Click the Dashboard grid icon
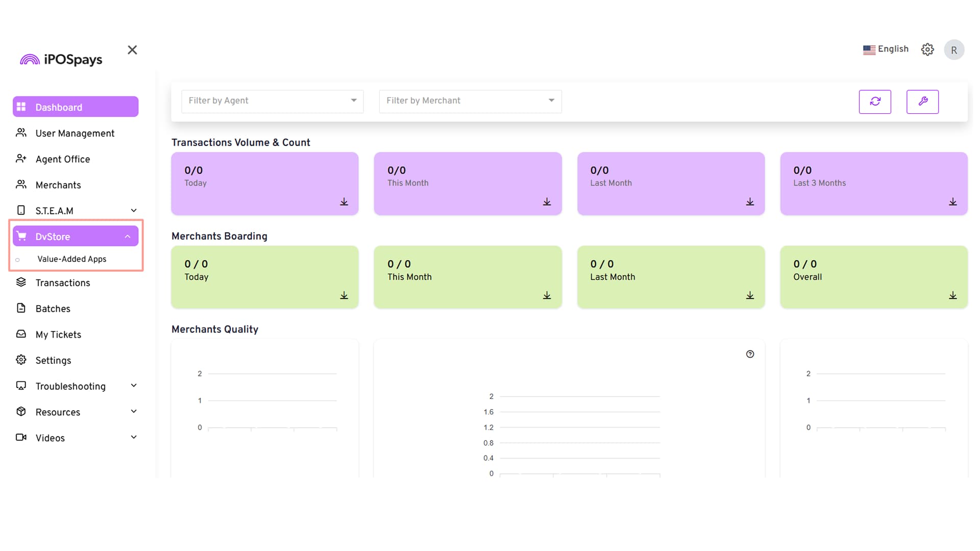The width and height of the screenshot is (980, 551). click(21, 107)
